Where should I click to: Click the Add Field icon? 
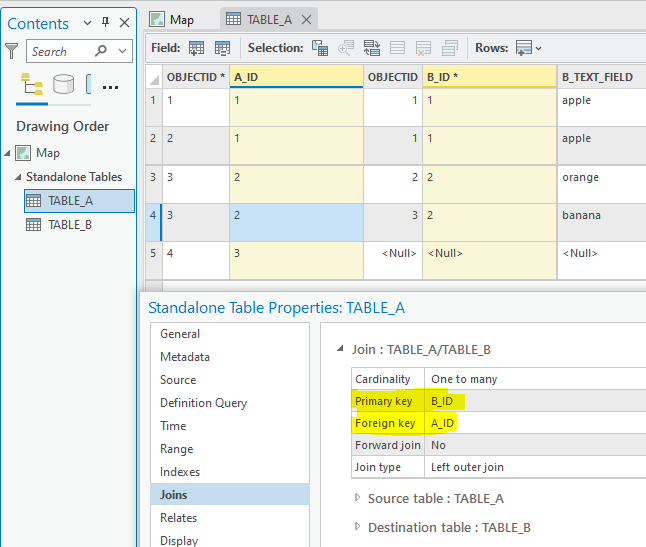(x=196, y=48)
